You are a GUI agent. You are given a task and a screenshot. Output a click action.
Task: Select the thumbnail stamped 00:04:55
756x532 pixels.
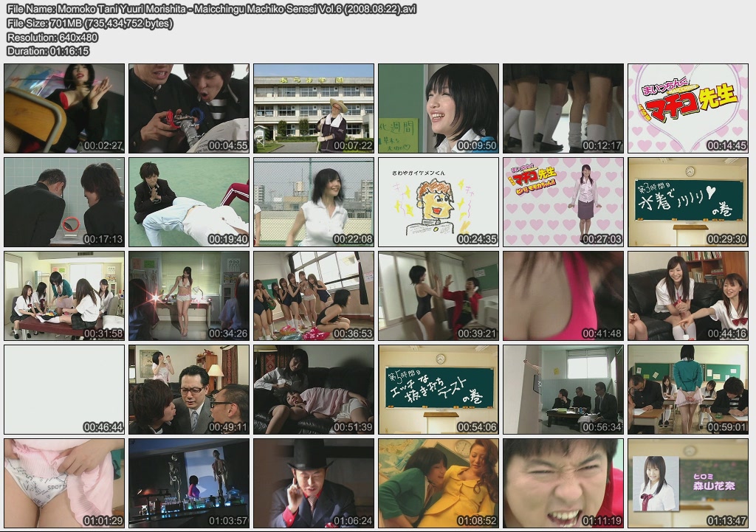[x=189, y=108]
